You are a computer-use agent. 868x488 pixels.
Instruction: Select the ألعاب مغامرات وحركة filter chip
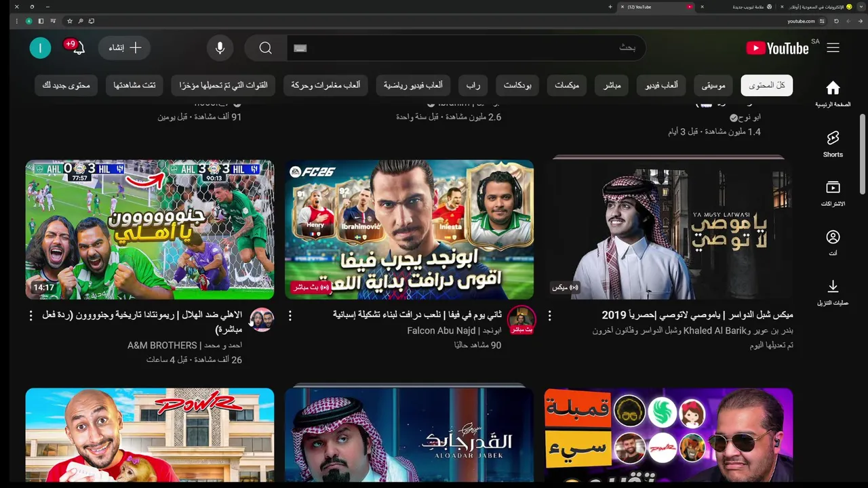coord(325,85)
